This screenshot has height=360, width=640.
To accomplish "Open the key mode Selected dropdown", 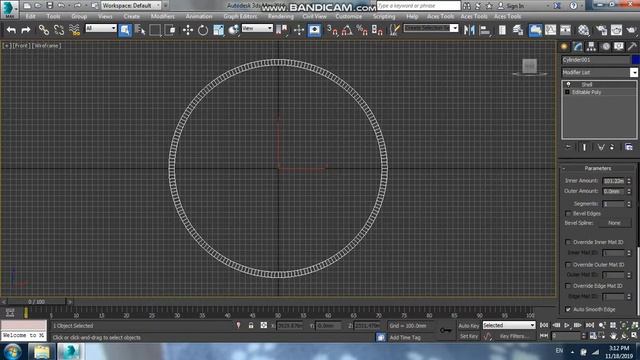I will (x=509, y=325).
